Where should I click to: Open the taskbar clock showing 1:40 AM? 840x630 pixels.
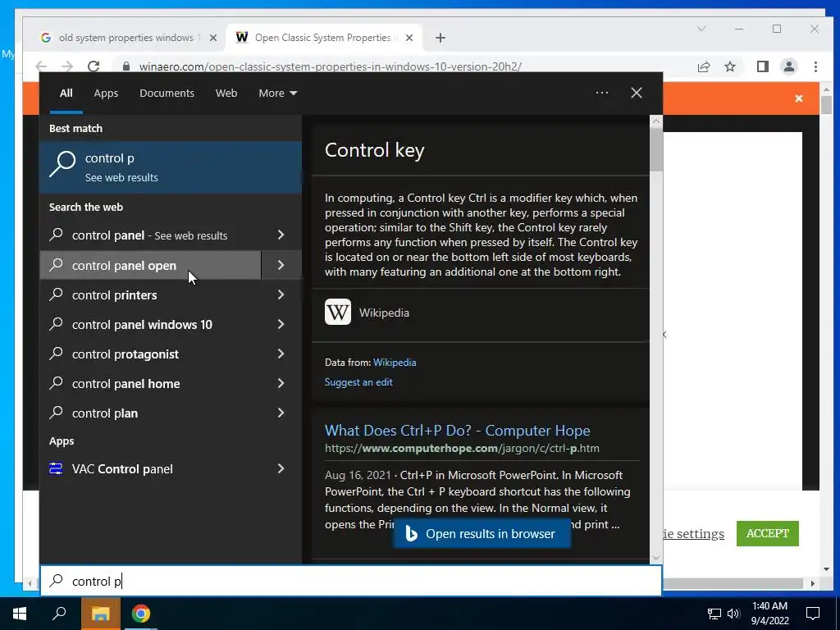tap(769, 614)
